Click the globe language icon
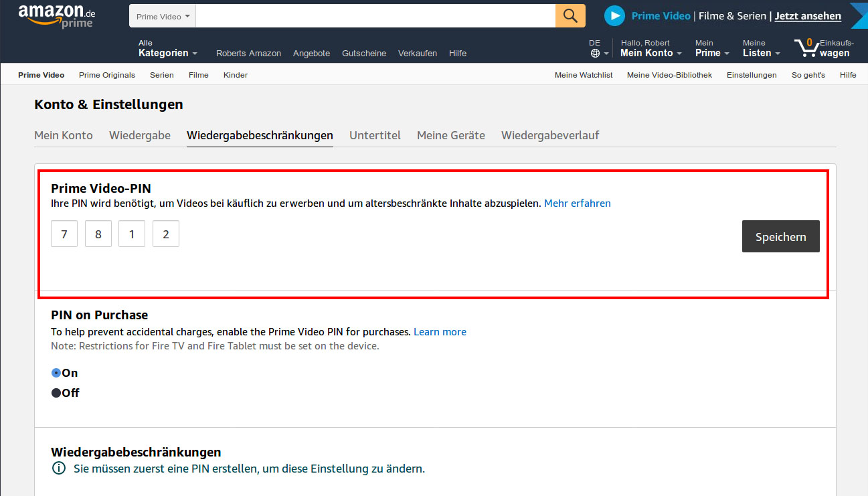The height and width of the screenshot is (496, 868). (595, 54)
